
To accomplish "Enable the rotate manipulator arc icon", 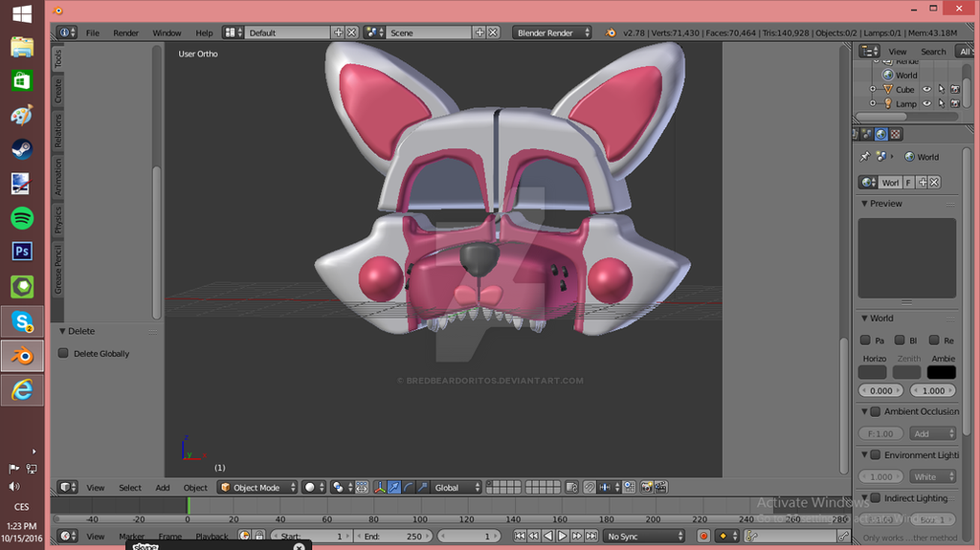I will (408, 488).
